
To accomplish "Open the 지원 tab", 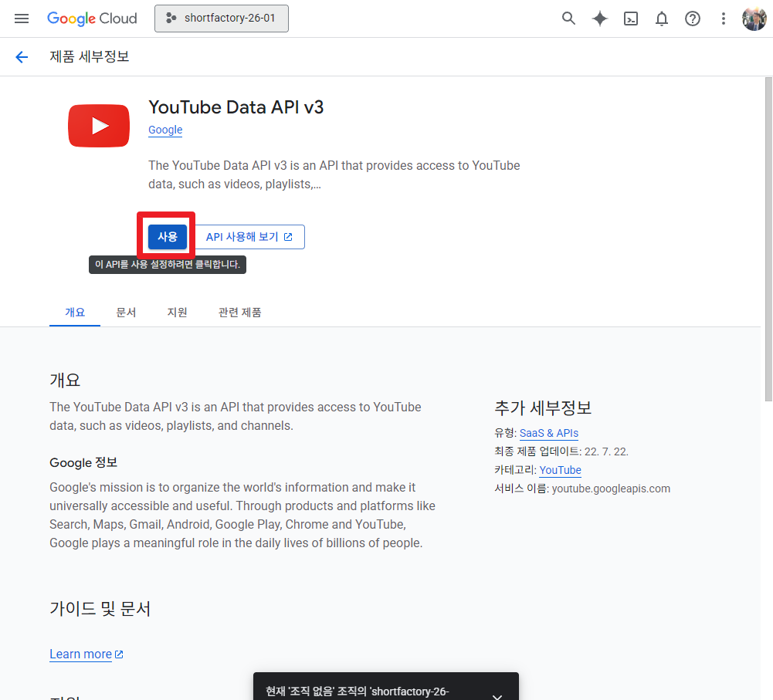I will [x=177, y=312].
